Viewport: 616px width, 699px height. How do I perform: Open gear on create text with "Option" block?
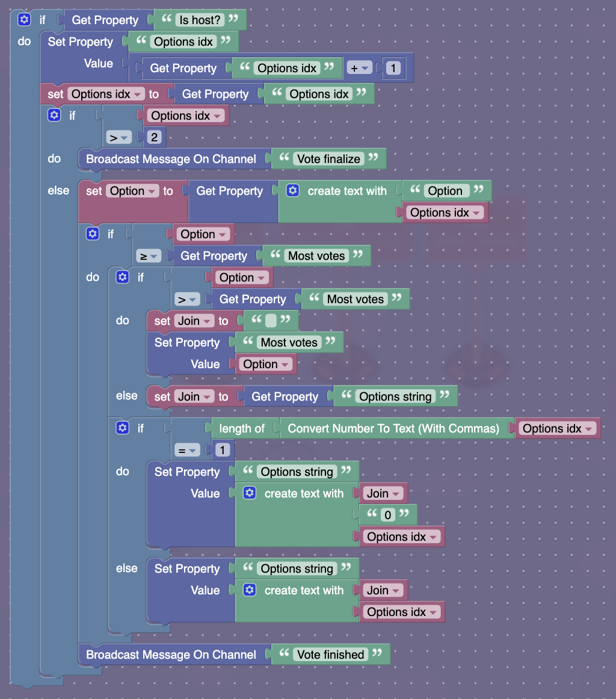(293, 191)
